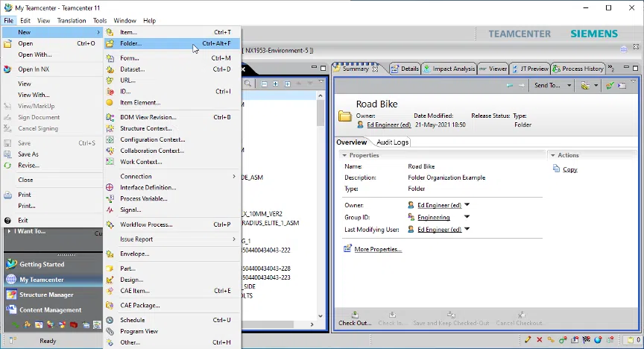Click the BOM View Revision icon
The width and height of the screenshot is (644, 349).
click(110, 117)
